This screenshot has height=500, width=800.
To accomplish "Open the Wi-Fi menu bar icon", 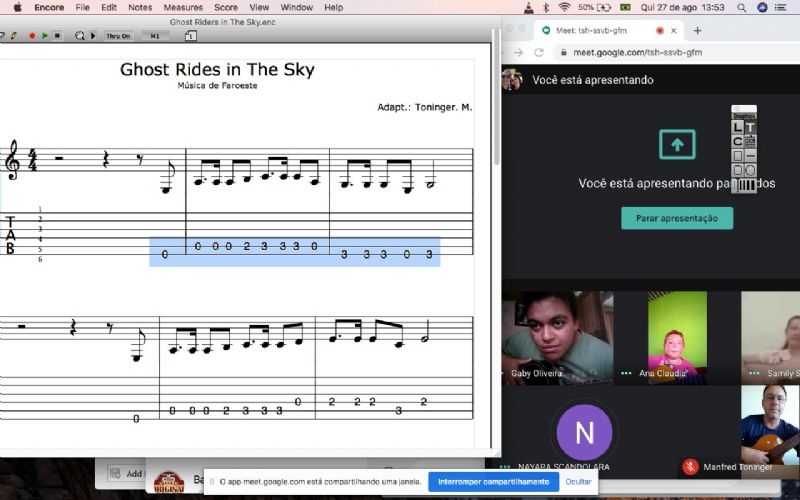I will coord(564,7).
